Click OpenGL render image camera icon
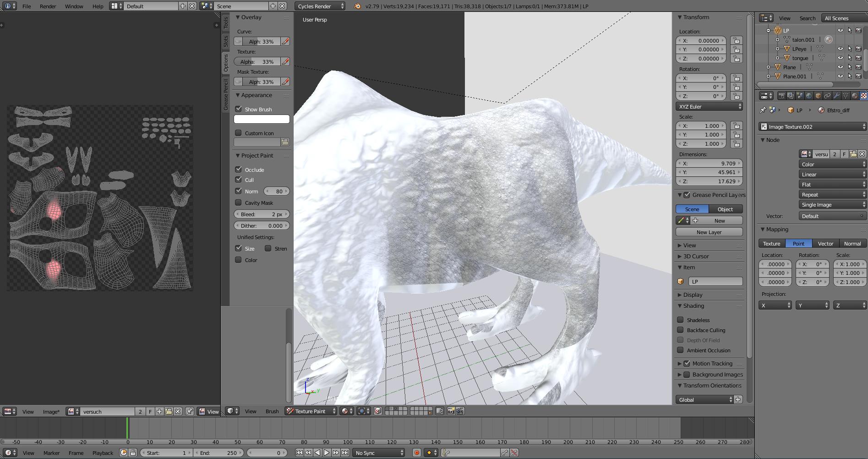Screen dimensions: 868x459 (x=451, y=411)
